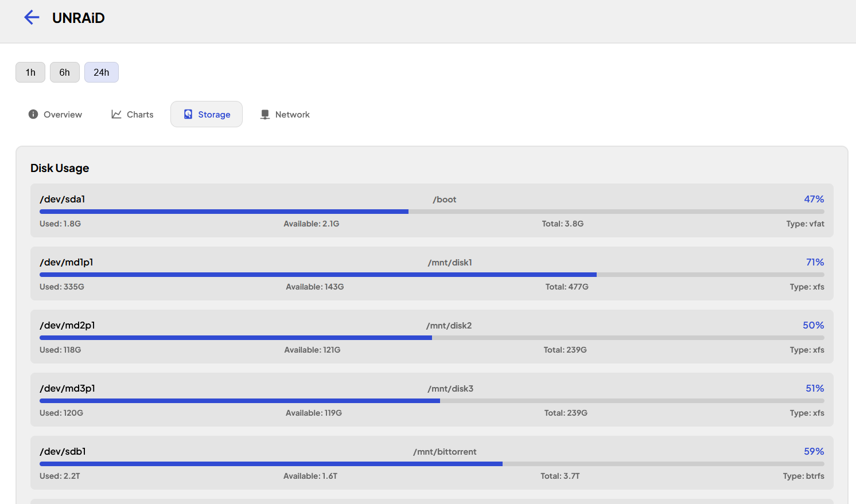Click 'Total: 3.7T' text

[560, 476]
